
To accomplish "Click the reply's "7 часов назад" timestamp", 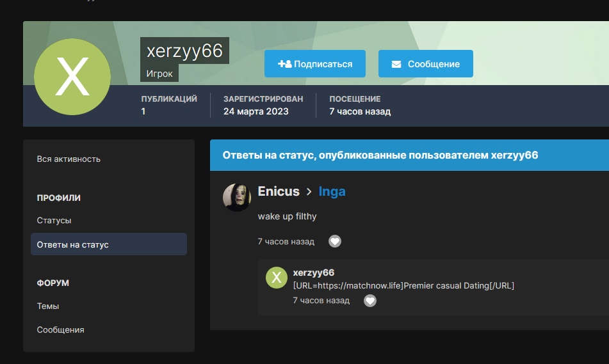I will 321,300.
